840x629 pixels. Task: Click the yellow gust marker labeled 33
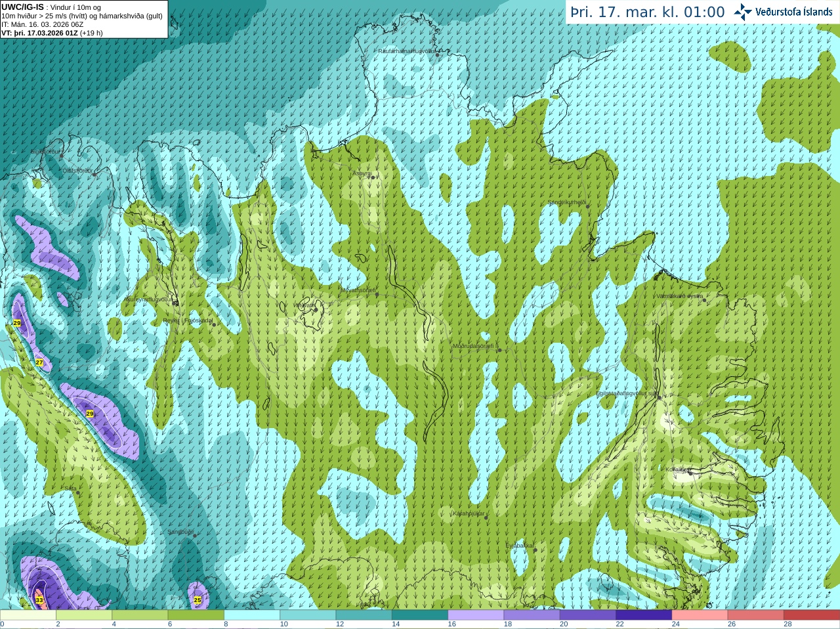(x=39, y=600)
